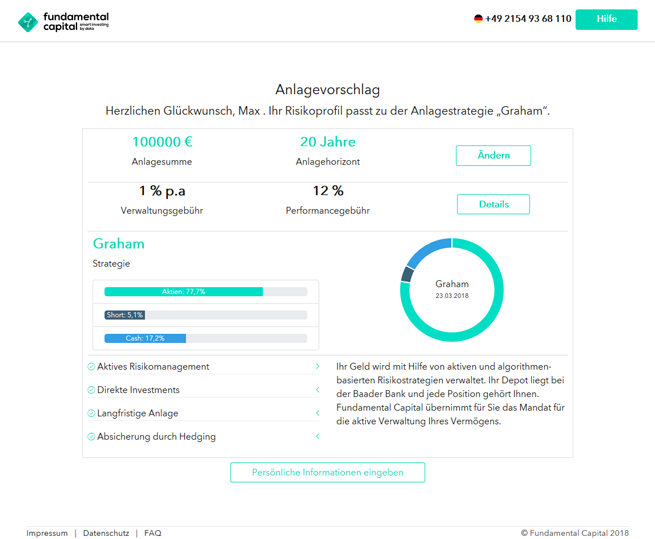Screen dimensions: 655x539
Task: Click the Anlagevorschlag page title
Action: click(328, 89)
